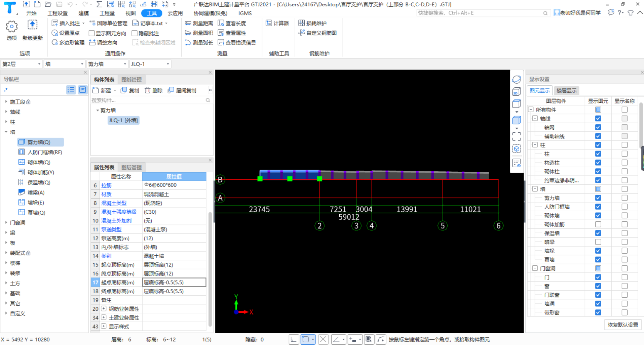644x345 pixels.
Task: Open the 第2层 floor dropdown
Action: pyautogui.click(x=22, y=64)
